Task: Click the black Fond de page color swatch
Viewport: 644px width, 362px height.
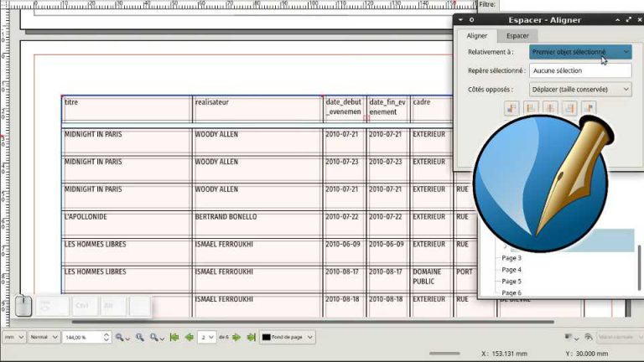Action: pyautogui.click(x=266, y=337)
